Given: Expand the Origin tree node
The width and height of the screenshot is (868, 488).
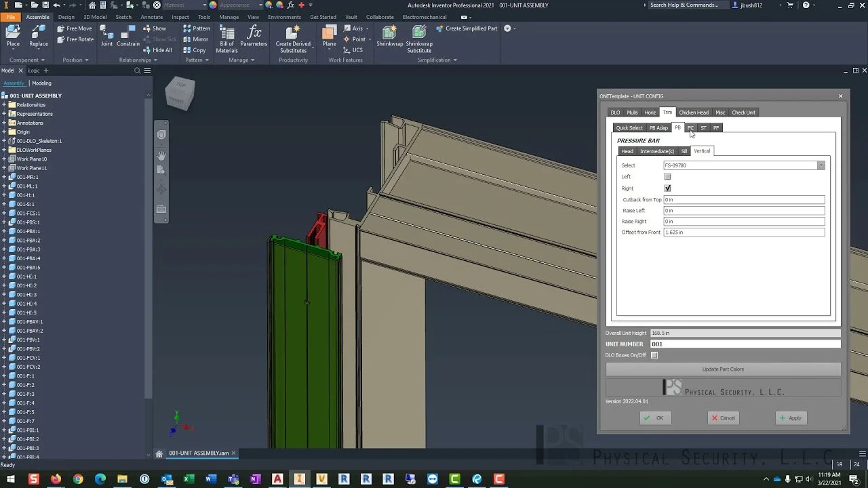Looking at the screenshot, I should (x=4, y=132).
